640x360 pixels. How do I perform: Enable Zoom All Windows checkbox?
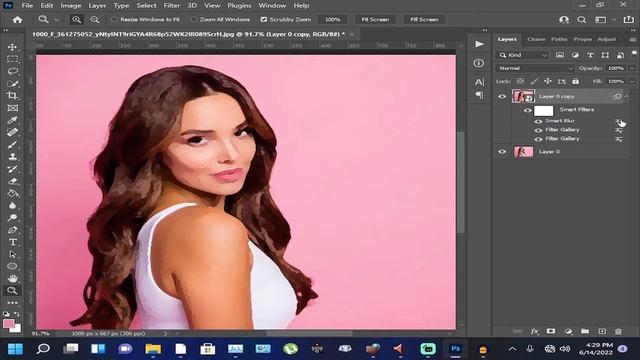(194, 20)
